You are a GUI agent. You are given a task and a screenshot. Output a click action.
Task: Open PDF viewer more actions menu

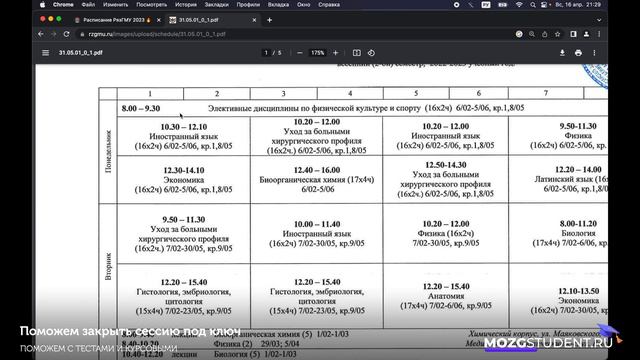pos(594,53)
